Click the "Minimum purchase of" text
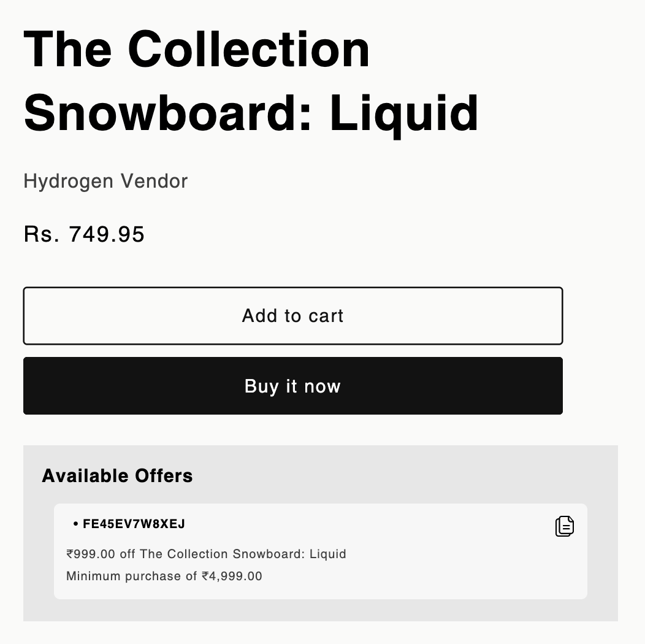Screen dimensions: 645x644 132,576
